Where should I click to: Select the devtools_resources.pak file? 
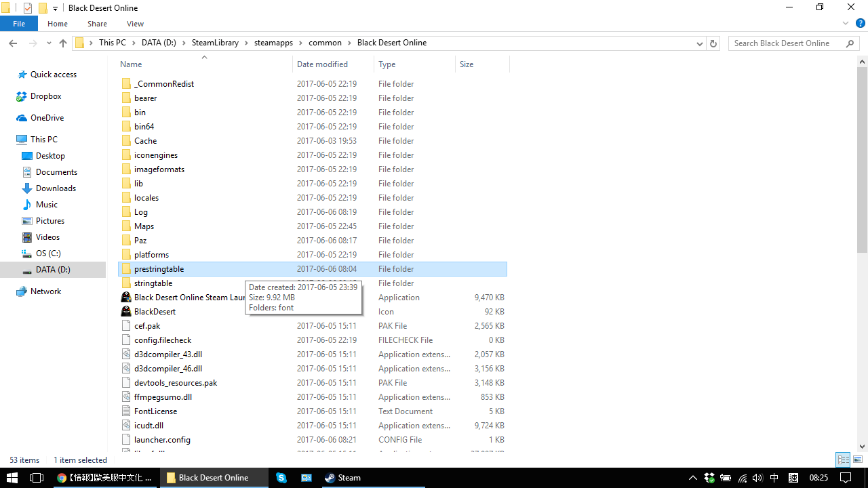point(176,383)
